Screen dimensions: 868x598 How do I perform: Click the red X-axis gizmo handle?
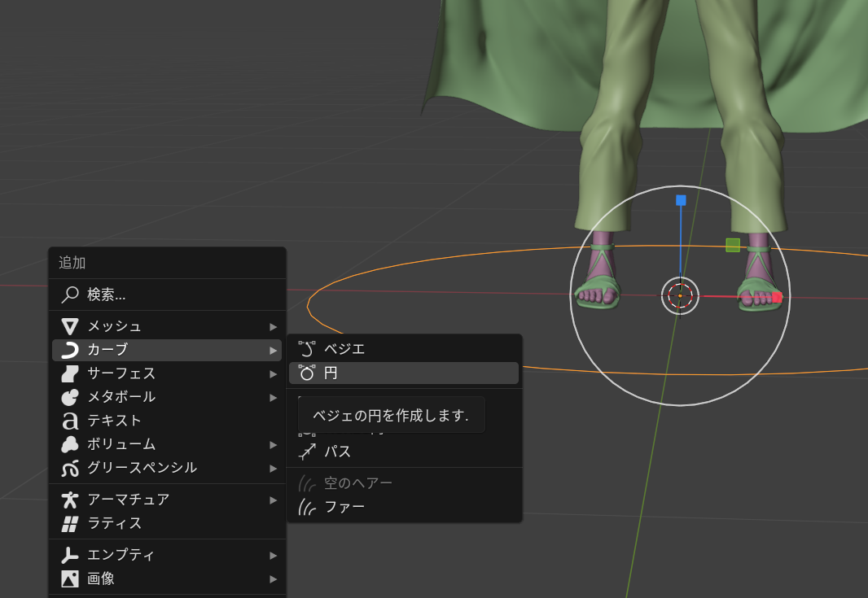777,298
